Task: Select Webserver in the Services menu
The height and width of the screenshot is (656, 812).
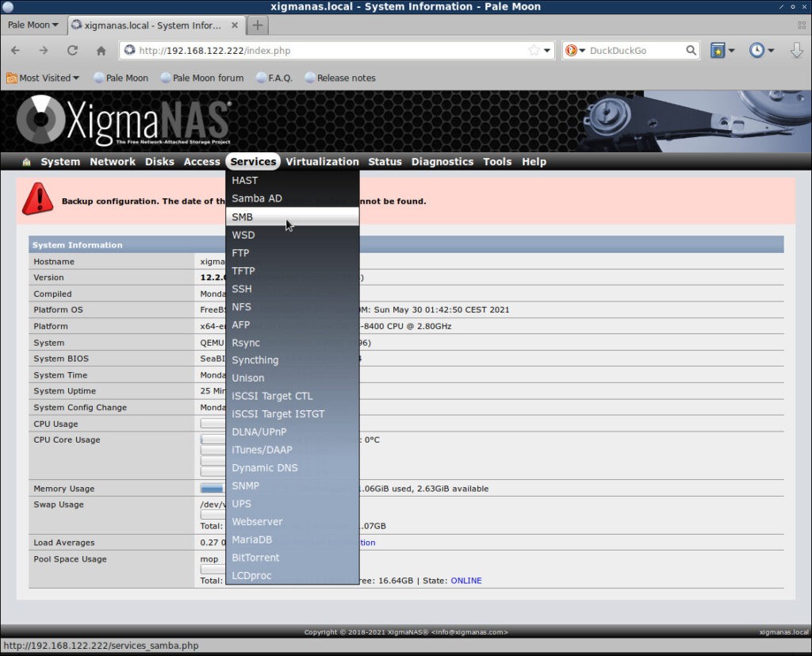Action: pyautogui.click(x=293, y=522)
